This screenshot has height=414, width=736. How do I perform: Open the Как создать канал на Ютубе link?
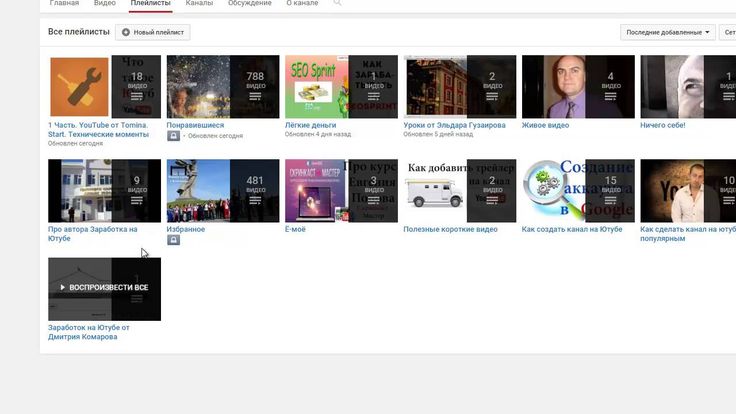(572, 229)
